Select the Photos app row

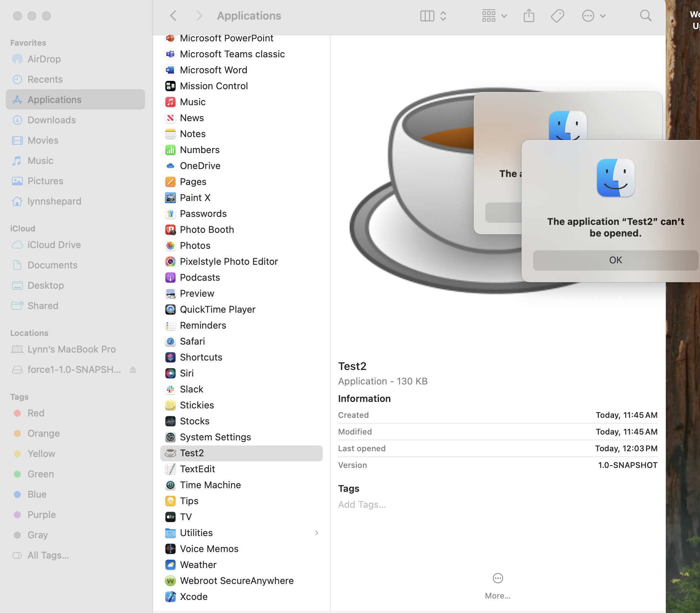[x=241, y=245]
